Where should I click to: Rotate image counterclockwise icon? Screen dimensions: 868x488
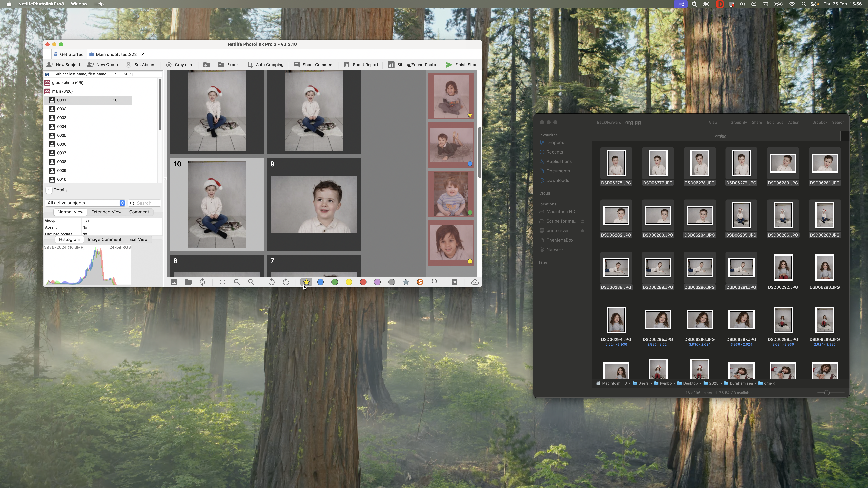tap(271, 282)
